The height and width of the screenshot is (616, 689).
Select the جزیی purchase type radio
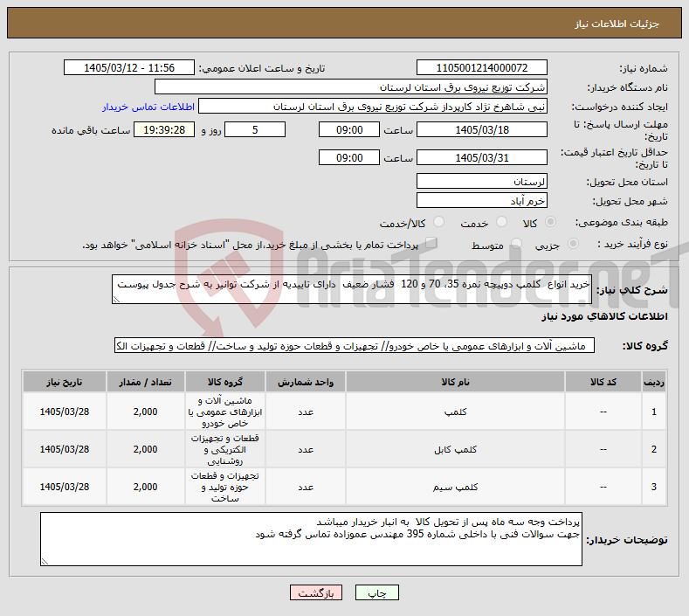tap(573, 243)
